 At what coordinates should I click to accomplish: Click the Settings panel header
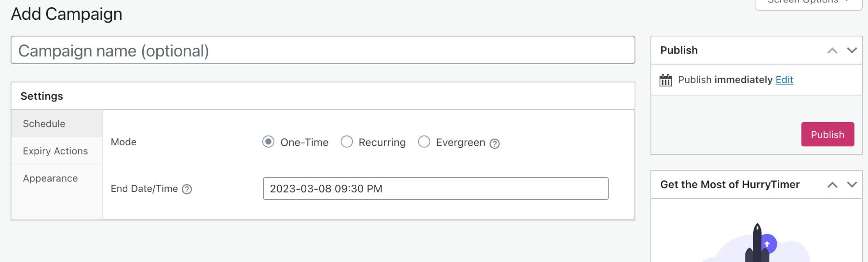[x=322, y=96]
